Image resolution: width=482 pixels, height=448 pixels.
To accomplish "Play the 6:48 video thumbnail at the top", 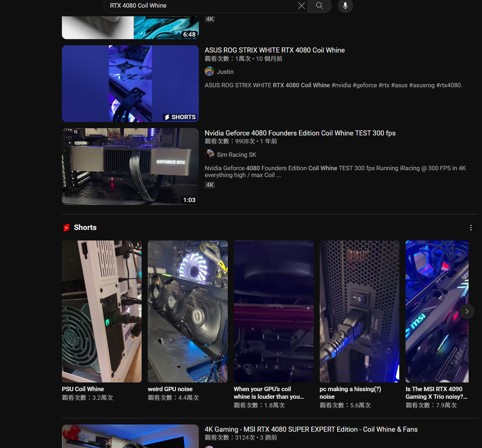I will (130, 28).
